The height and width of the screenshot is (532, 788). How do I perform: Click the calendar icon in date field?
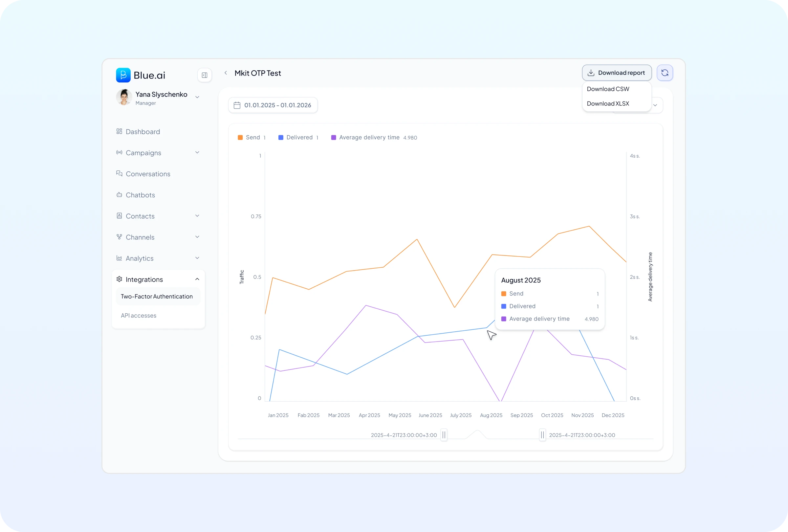[237, 105]
